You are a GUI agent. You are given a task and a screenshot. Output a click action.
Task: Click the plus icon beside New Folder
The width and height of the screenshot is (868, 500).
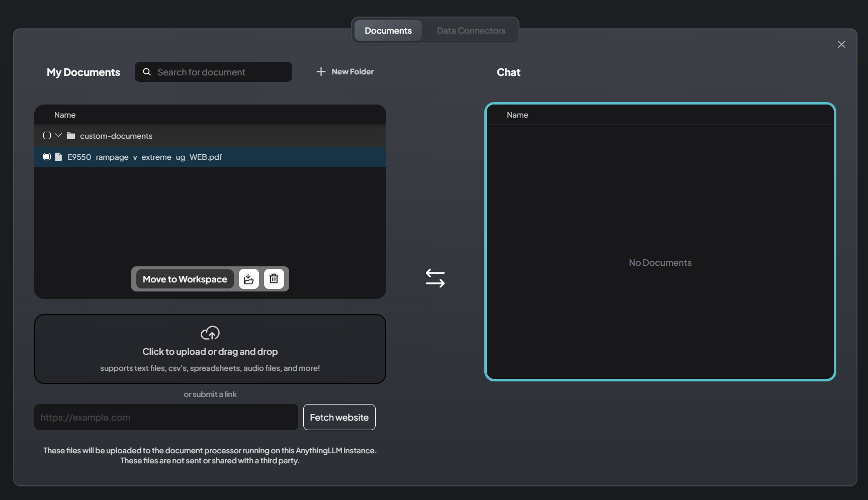pos(321,72)
